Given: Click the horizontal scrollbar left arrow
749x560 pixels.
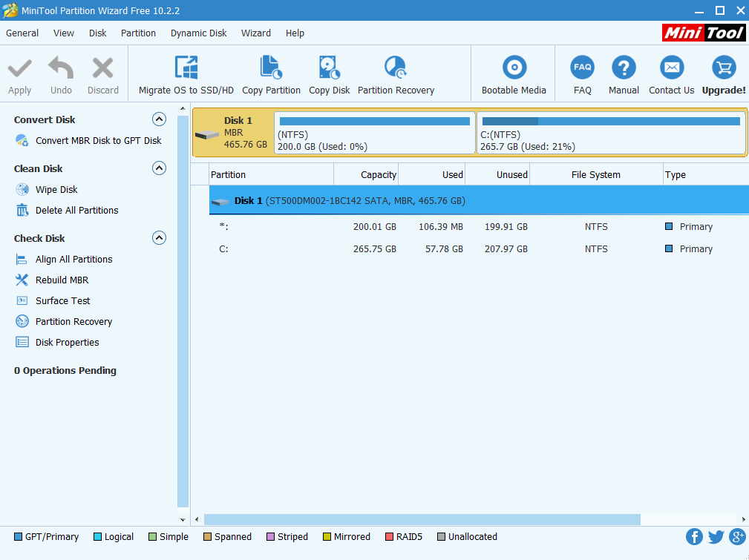Looking at the screenshot, I should click(197, 519).
